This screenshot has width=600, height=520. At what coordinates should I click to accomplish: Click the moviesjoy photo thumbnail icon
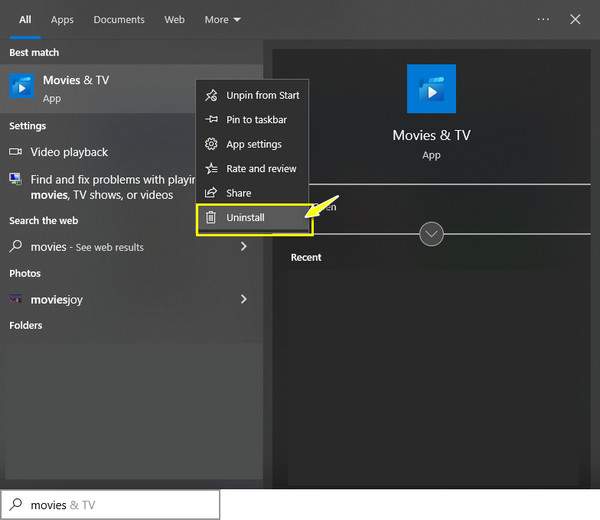tap(15, 299)
